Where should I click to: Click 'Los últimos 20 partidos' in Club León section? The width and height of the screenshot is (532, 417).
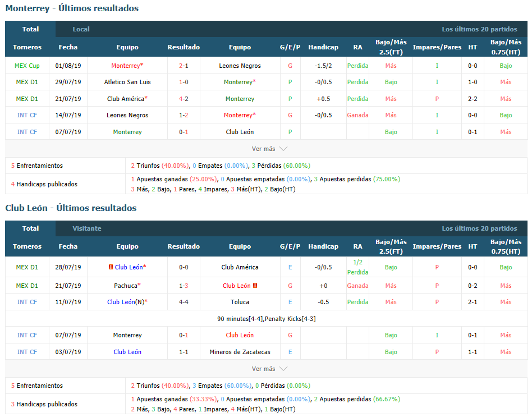coord(479,228)
